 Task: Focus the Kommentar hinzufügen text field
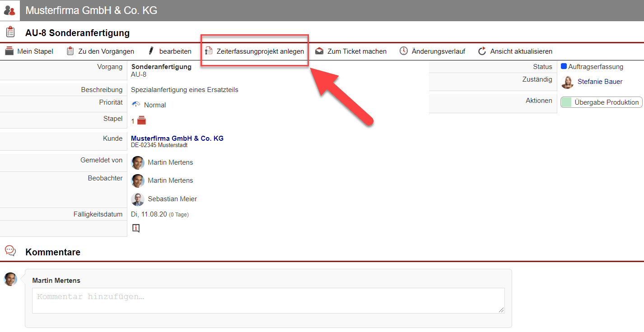[x=268, y=300]
